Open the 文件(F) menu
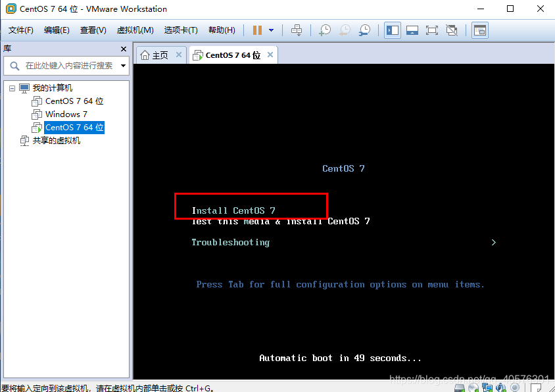 click(21, 30)
